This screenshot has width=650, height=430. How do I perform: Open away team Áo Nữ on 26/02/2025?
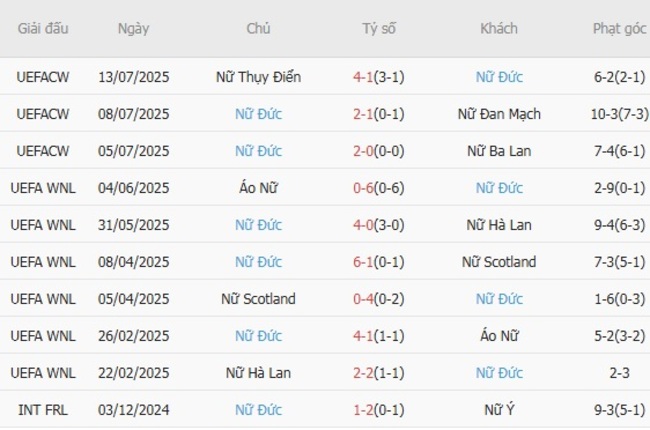tap(499, 335)
